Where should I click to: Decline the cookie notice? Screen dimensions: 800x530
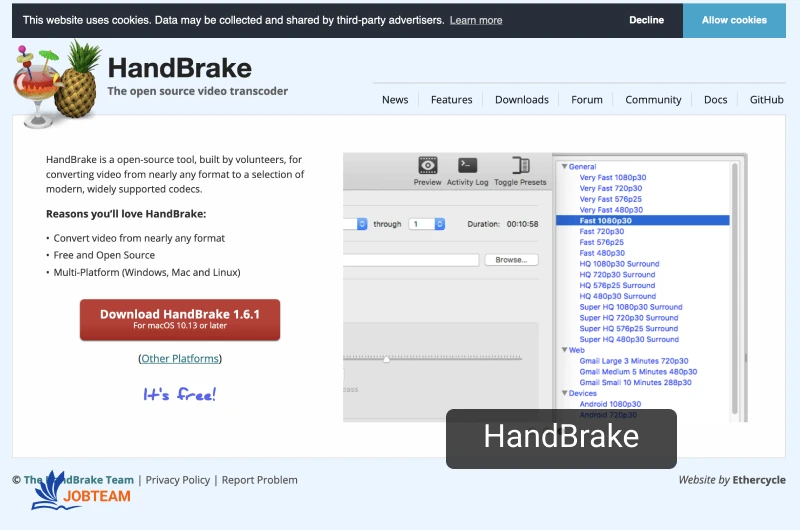pyautogui.click(x=646, y=20)
